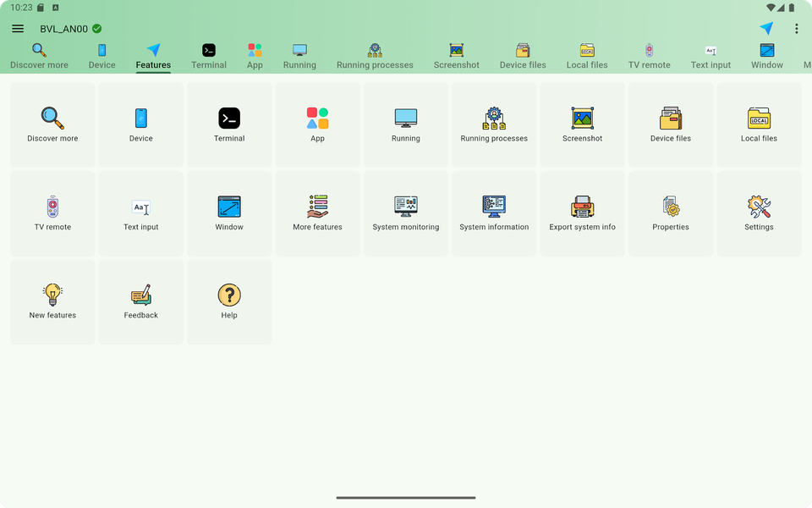Image resolution: width=812 pixels, height=508 pixels.
Task: Select the Screenshot feature
Action: coord(582,124)
